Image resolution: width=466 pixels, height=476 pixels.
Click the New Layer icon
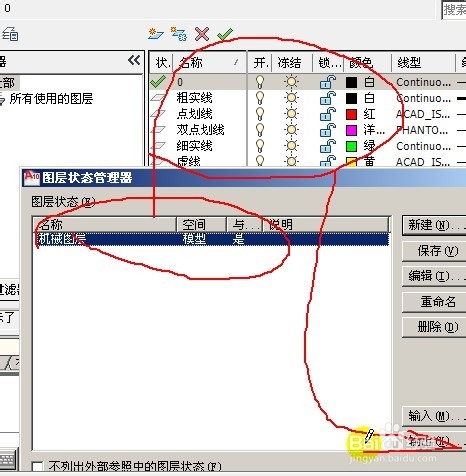coord(156,34)
